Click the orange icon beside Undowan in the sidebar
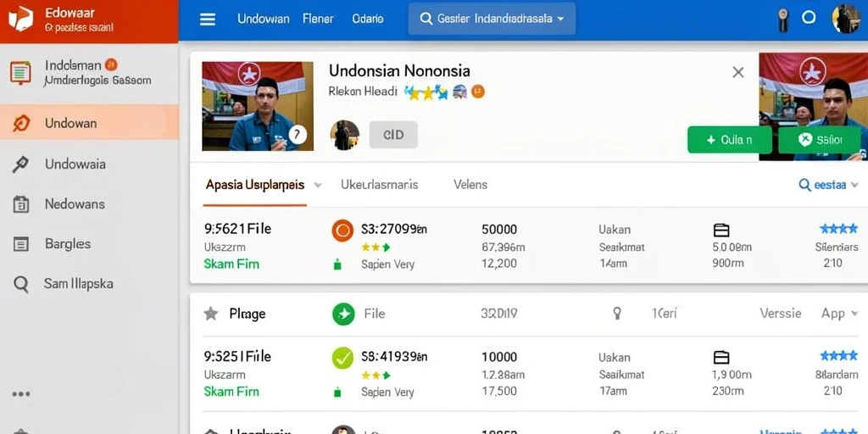Viewport: 868px width, 434px height. [21, 123]
